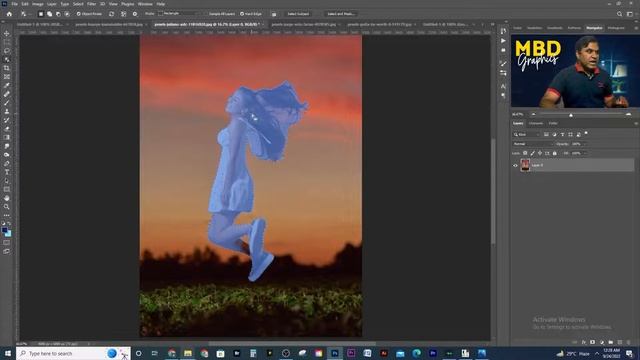This screenshot has width=640, height=360.
Task: Select the Rectangular Marquee tool
Action: (x=7, y=42)
